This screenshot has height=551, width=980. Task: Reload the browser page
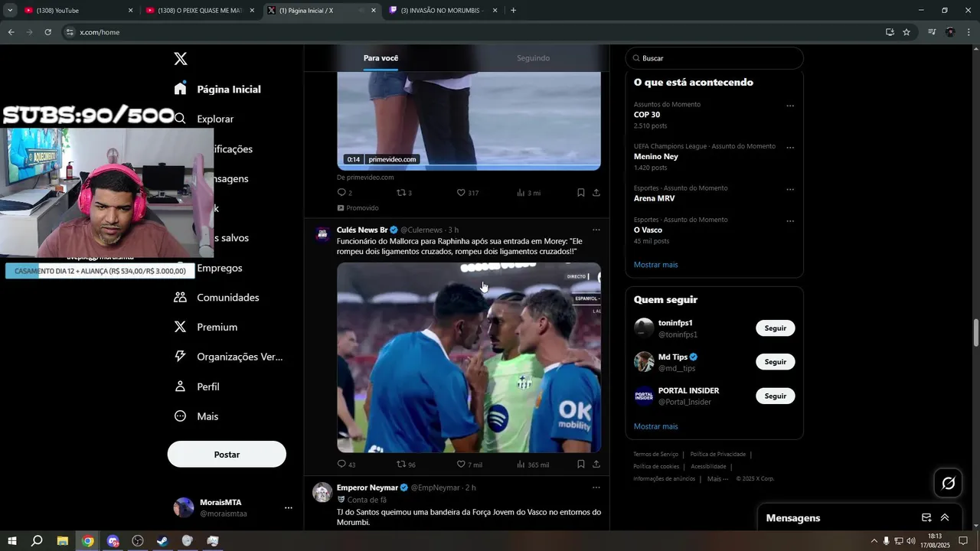(x=47, y=32)
